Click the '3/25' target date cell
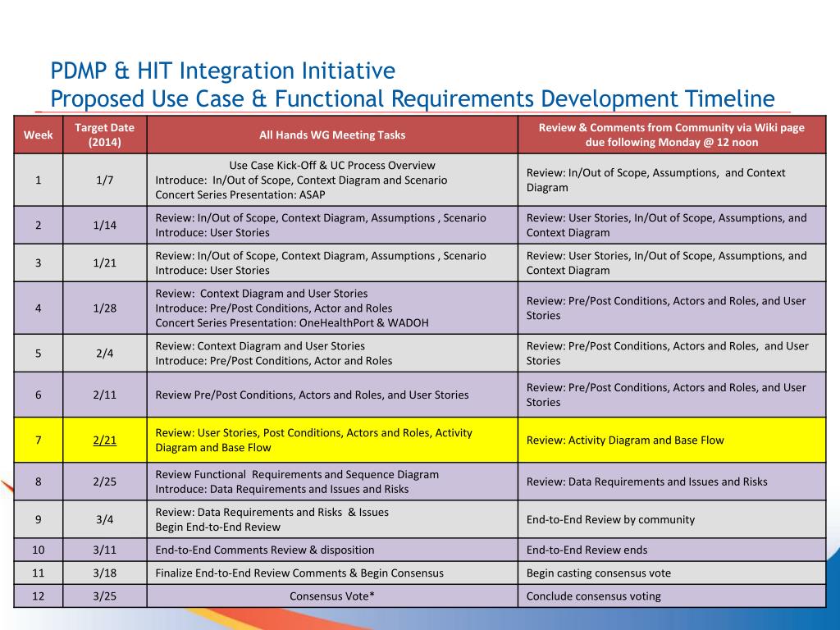 click(104, 596)
